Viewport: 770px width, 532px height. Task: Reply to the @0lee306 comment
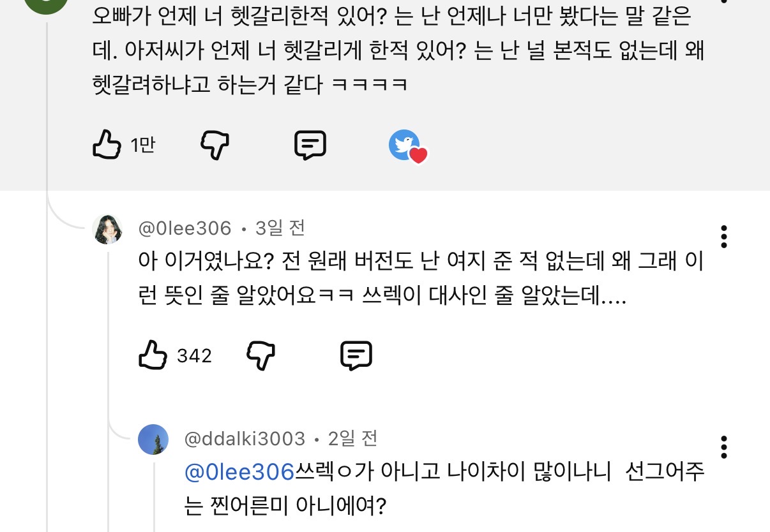point(356,355)
